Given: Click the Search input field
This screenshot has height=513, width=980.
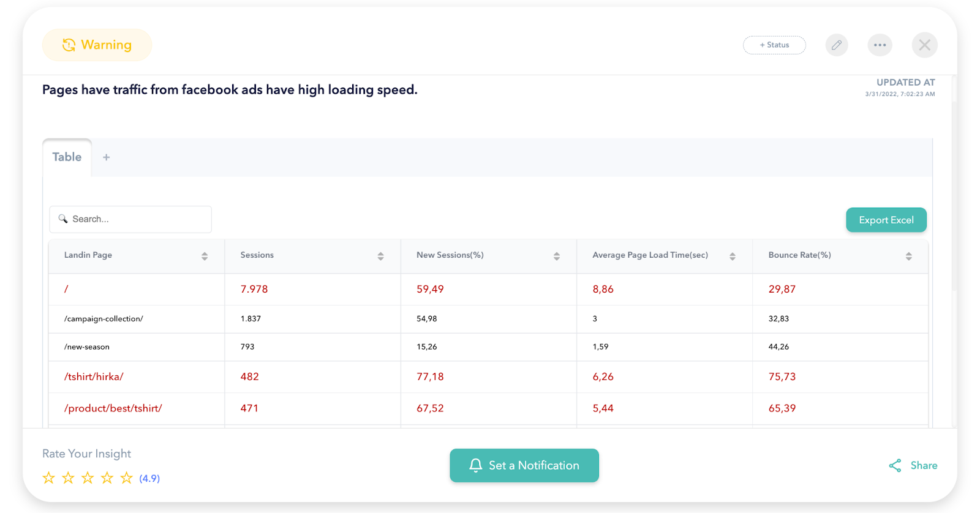Looking at the screenshot, I should point(130,219).
